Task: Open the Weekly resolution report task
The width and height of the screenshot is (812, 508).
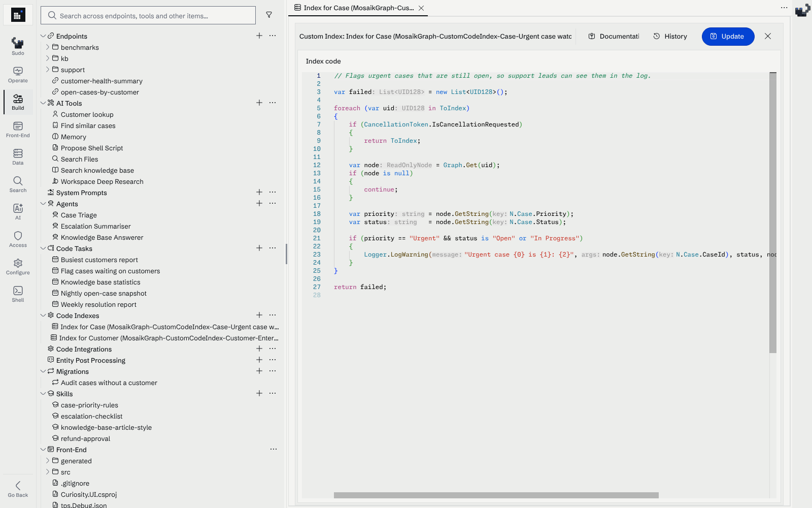Action: [x=98, y=304]
